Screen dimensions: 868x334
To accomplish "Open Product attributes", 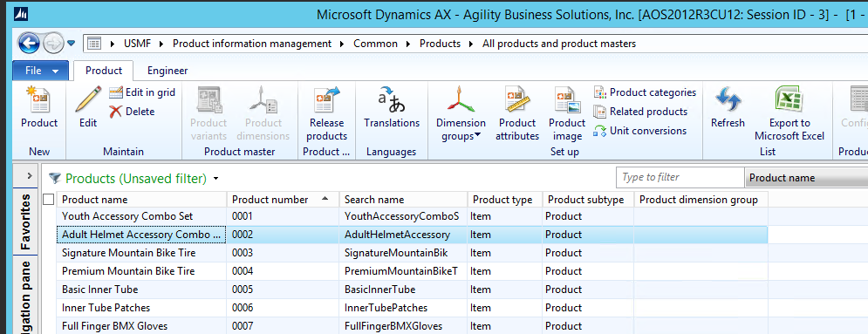I will click(517, 113).
